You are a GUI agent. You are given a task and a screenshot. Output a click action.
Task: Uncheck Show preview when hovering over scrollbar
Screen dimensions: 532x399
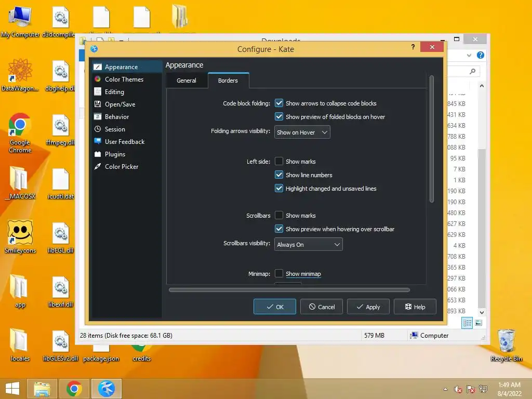(279, 229)
